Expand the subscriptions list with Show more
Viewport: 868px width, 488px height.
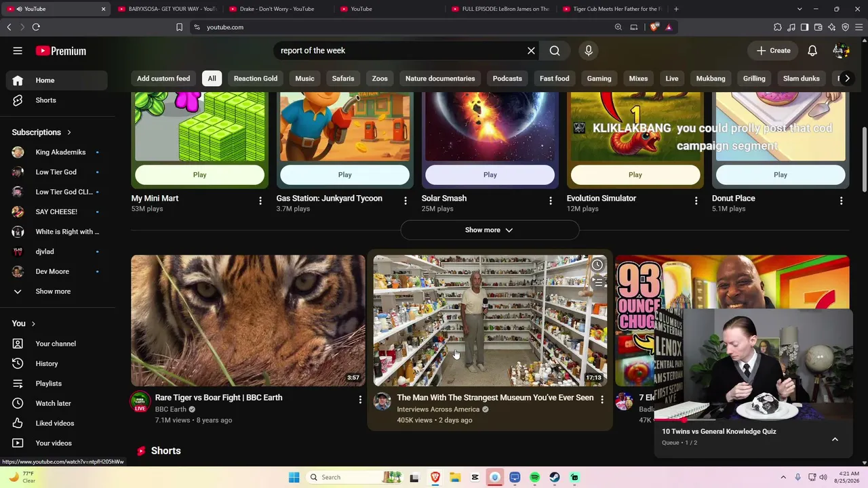[x=57, y=291]
